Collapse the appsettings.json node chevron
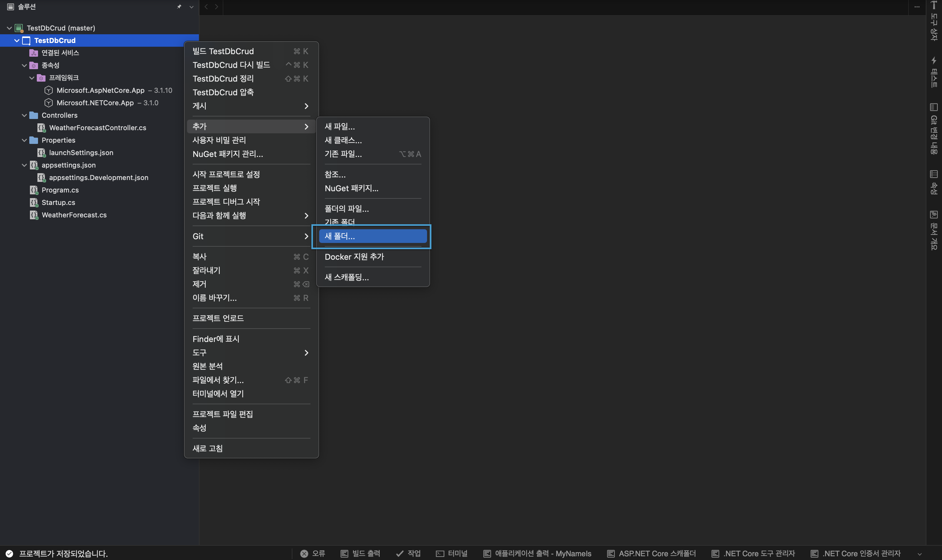 (x=24, y=165)
